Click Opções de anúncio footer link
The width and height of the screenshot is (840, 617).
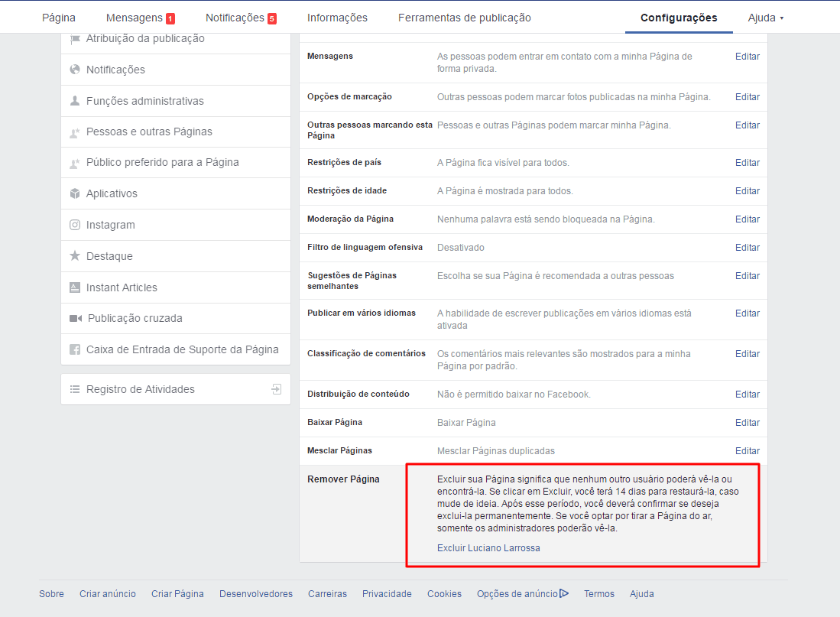tap(517, 594)
